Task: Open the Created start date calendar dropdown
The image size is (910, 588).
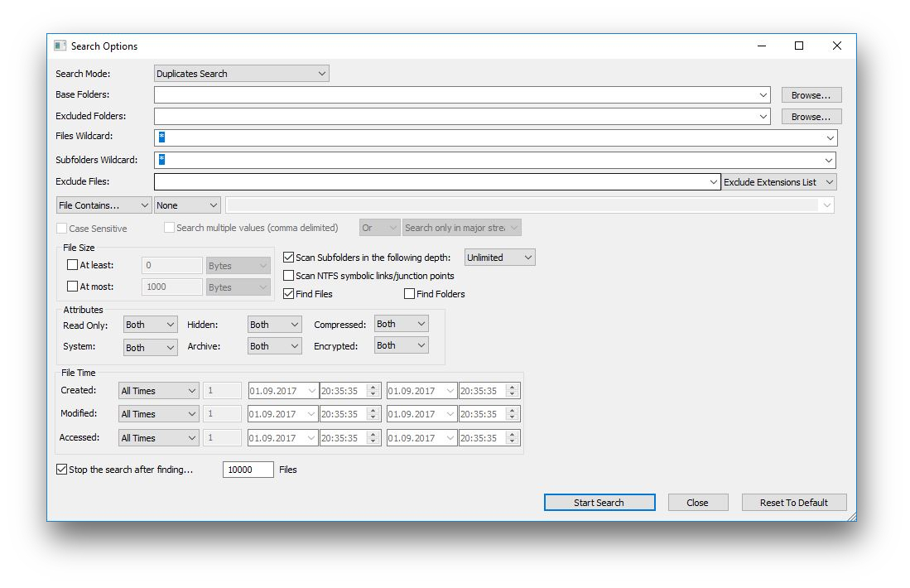Action: 311,391
